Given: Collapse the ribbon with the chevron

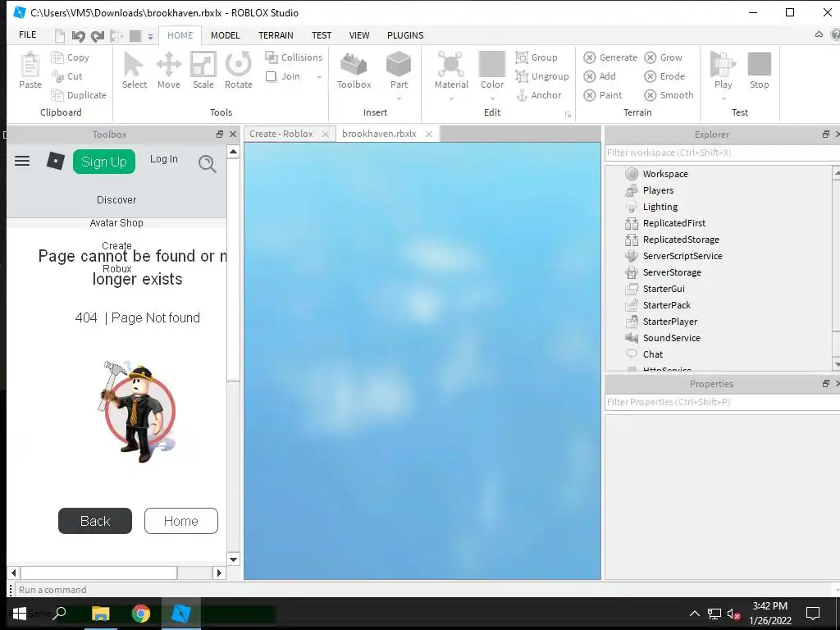Looking at the screenshot, I should (819, 34).
